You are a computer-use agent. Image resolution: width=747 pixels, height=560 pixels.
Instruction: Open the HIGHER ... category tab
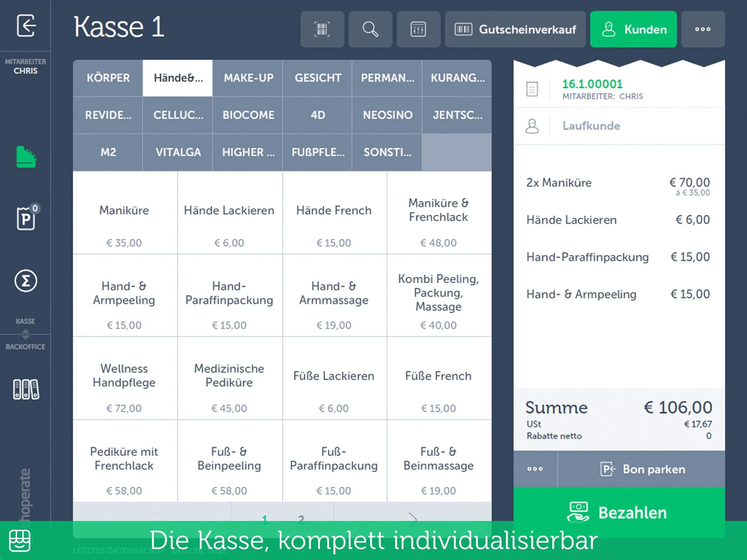coord(248,152)
